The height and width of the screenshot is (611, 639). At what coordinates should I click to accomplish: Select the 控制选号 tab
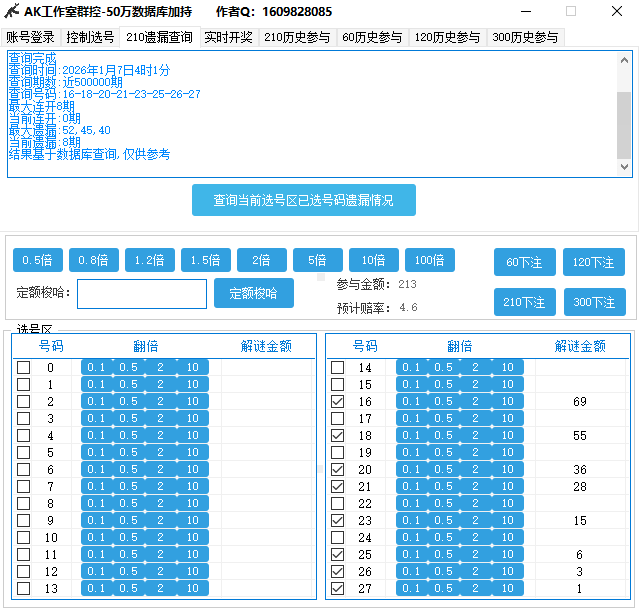pos(90,37)
